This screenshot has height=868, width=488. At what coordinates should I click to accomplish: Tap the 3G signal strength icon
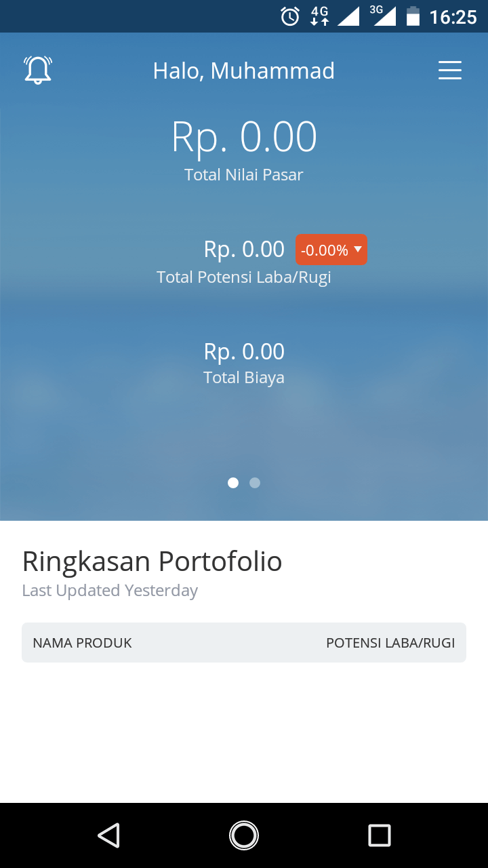coord(383,16)
